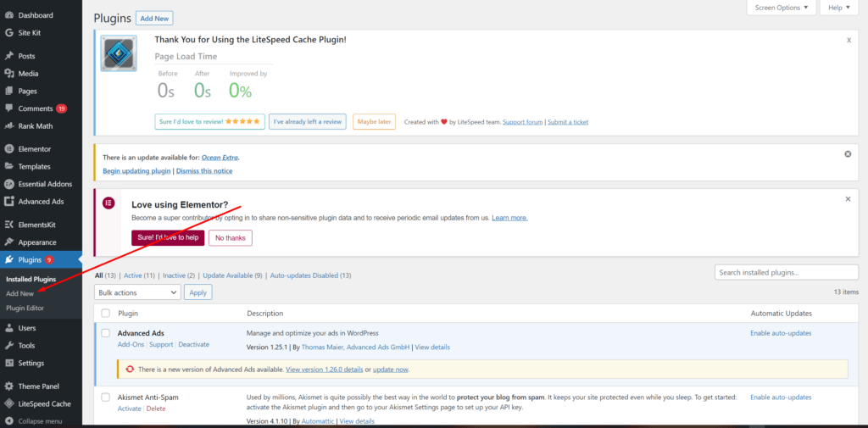Click Add New button beside Plugins title
The width and height of the screenshot is (868, 428).
point(154,19)
